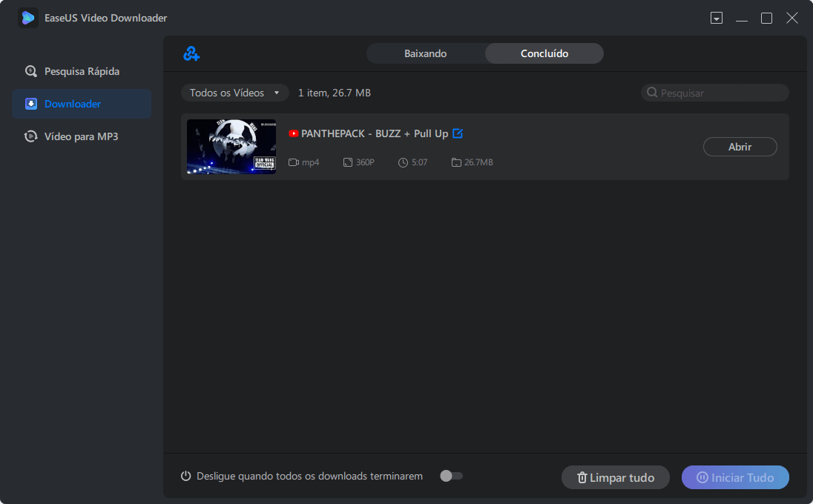
Task: Click the file size folder icon
Action: coord(455,162)
